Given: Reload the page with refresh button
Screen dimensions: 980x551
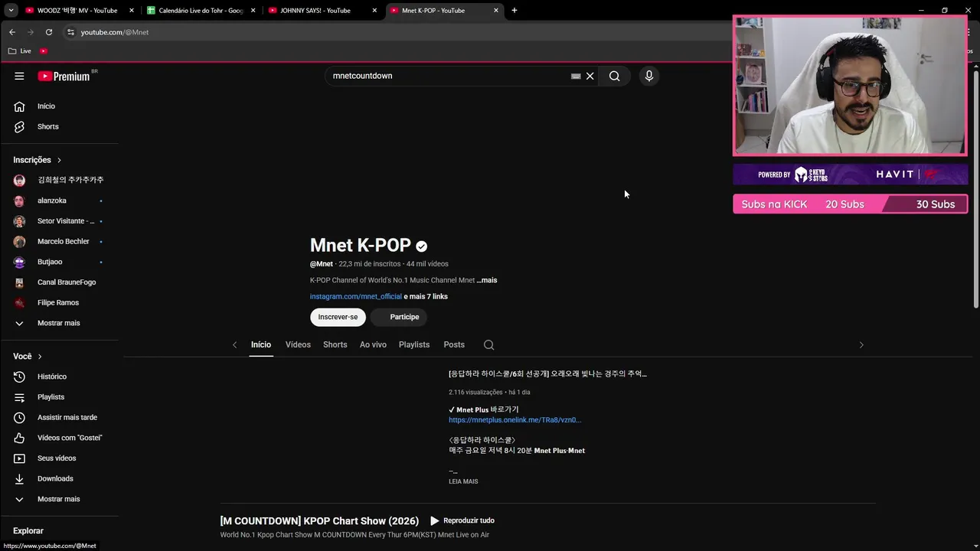Looking at the screenshot, I should [x=49, y=32].
